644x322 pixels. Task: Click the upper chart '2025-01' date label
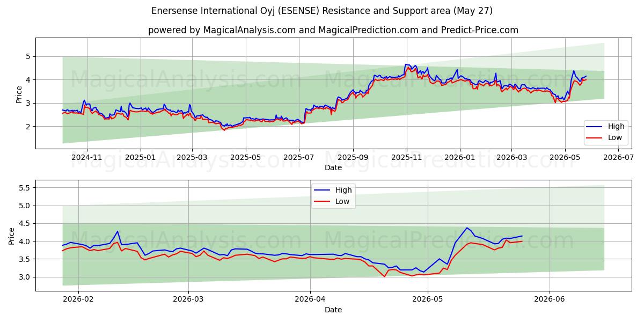click(141, 158)
